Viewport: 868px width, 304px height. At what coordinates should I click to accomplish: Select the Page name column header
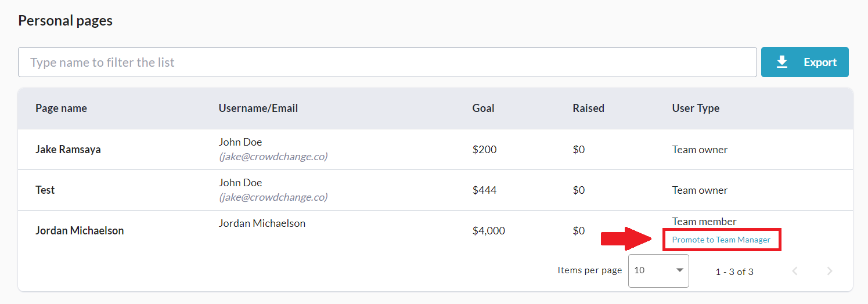pos(61,108)
